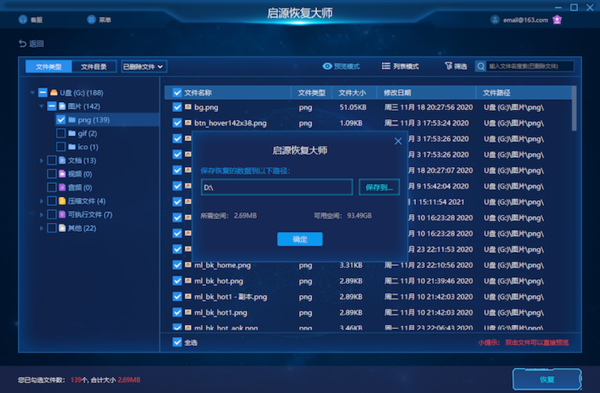Click the back arrow icon
Screen dimensions: 600x393
[23, 44]
